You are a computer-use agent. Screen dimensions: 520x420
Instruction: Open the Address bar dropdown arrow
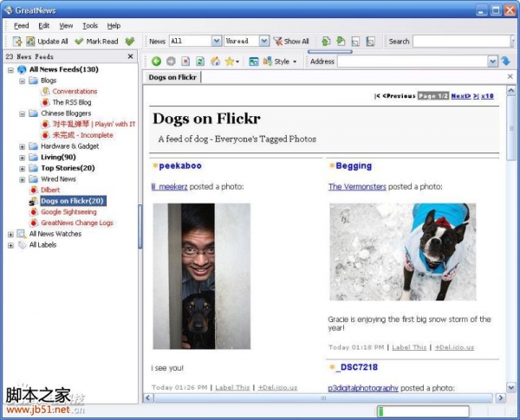(x=492, y=61)
